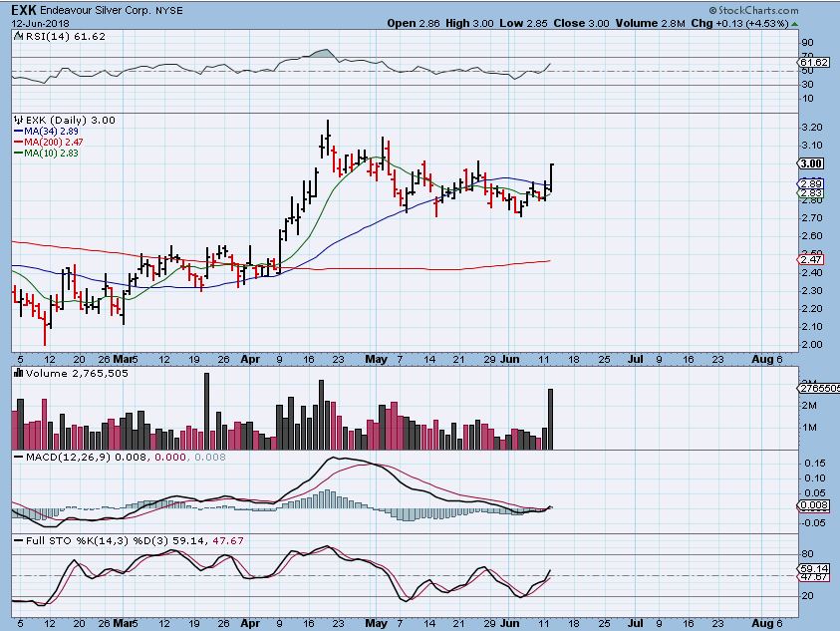Viewport: 840px width, 631px height.
Task: Click the 2.47 MA(200) value tag
Action: pos(810,259)
